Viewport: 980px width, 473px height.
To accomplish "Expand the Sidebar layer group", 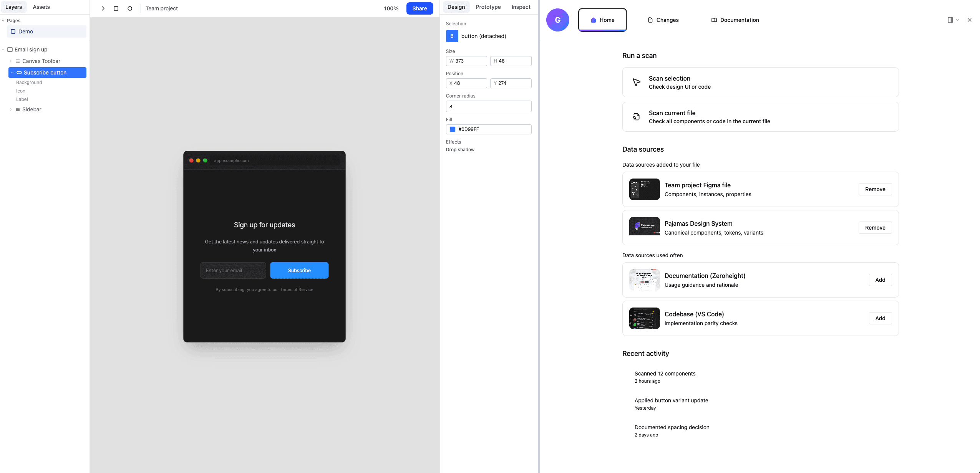I will 11,109.
